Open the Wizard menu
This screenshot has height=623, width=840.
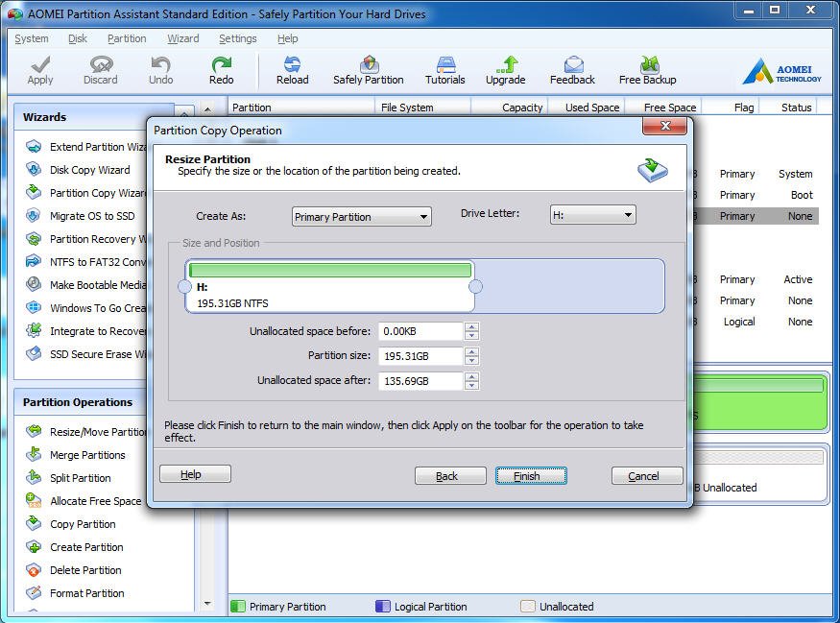coord(183,38)
